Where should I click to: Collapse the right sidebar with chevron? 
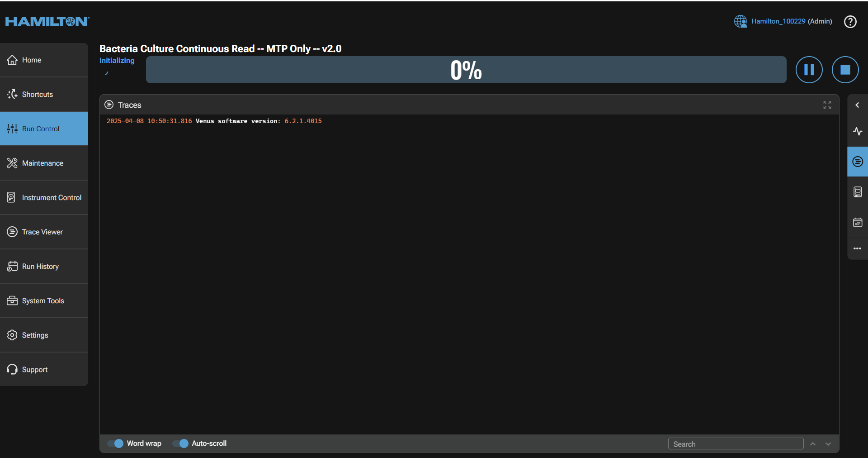[857, 105]
